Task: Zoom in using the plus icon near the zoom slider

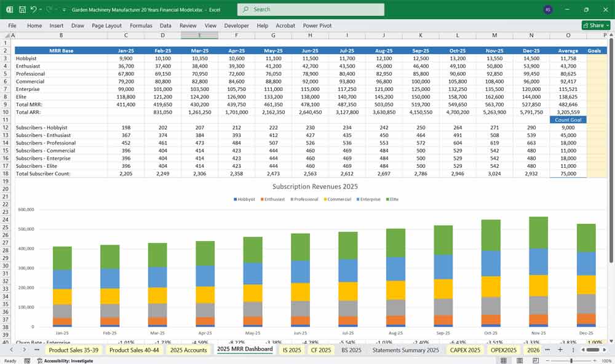Action: point(594,360)
